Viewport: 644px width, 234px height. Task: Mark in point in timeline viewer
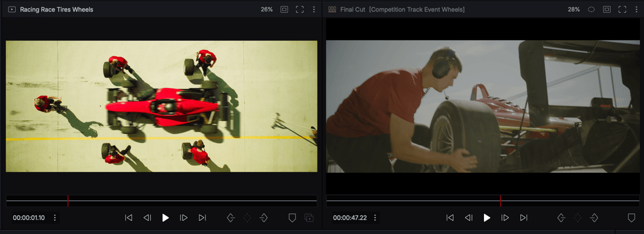[x=562, y=218]
